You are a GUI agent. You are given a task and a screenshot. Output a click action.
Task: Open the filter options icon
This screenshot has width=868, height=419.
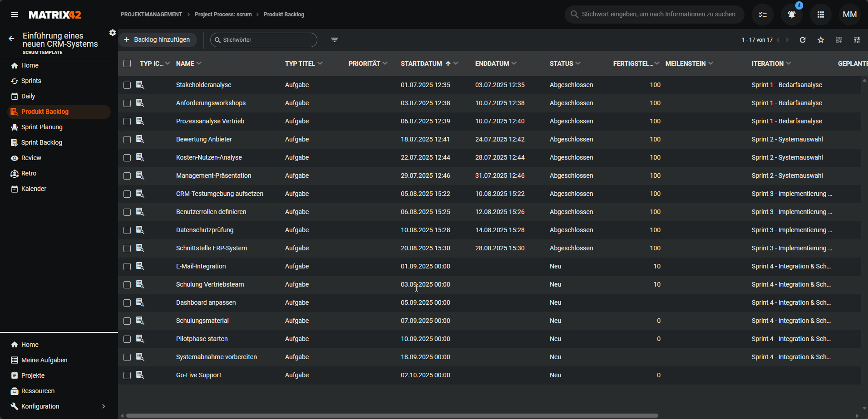click(335, 40)
